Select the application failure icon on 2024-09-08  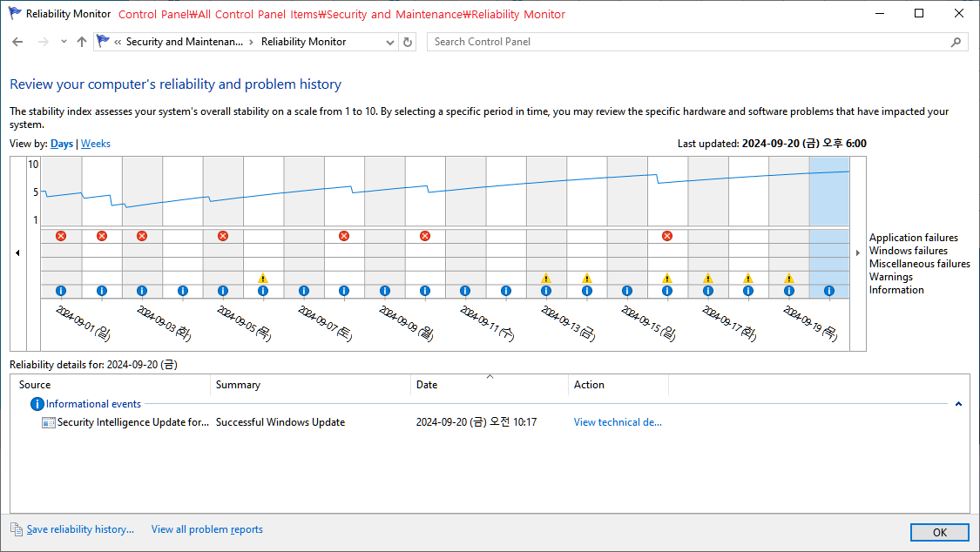coord(344,236)
